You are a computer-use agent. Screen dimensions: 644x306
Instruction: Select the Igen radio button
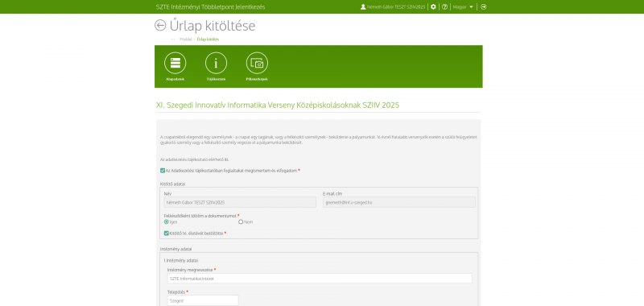coord(167,221)
